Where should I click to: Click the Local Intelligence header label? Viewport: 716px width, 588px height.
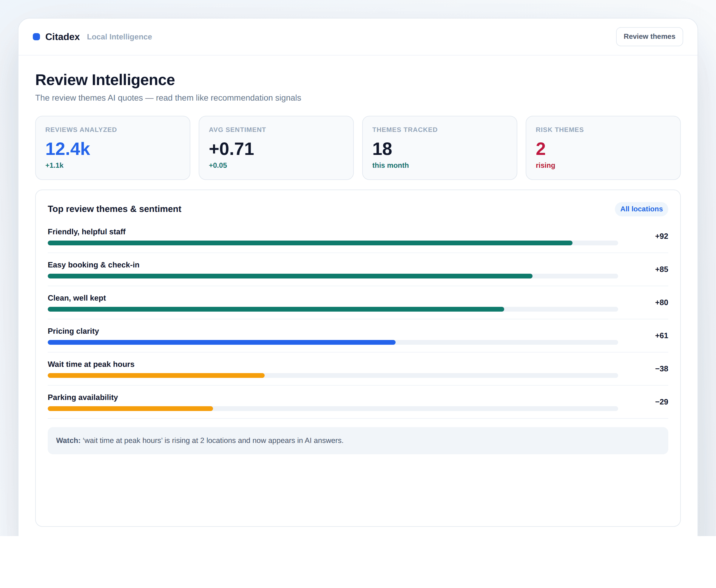119,37
